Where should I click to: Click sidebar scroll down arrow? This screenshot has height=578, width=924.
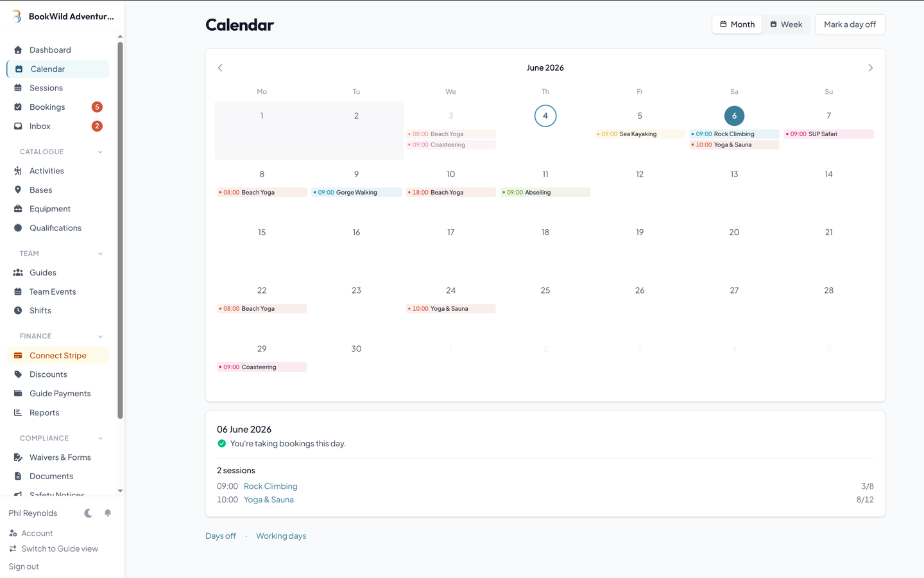120,491
